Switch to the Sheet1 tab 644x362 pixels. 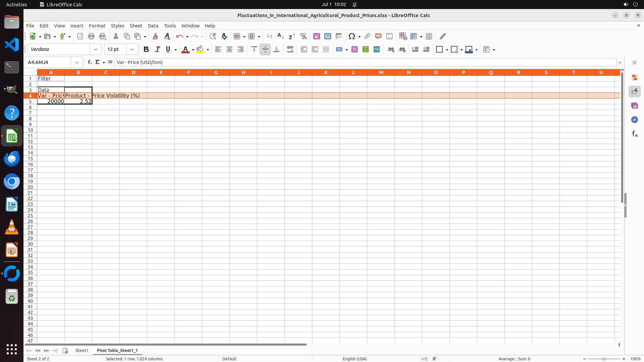click(82, 350)
